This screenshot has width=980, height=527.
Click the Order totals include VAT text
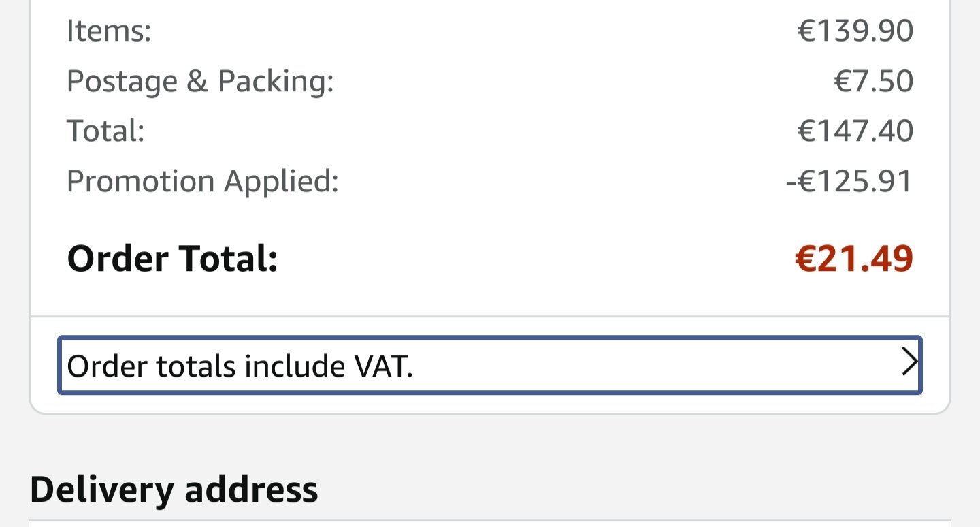(x=240, y=366)
